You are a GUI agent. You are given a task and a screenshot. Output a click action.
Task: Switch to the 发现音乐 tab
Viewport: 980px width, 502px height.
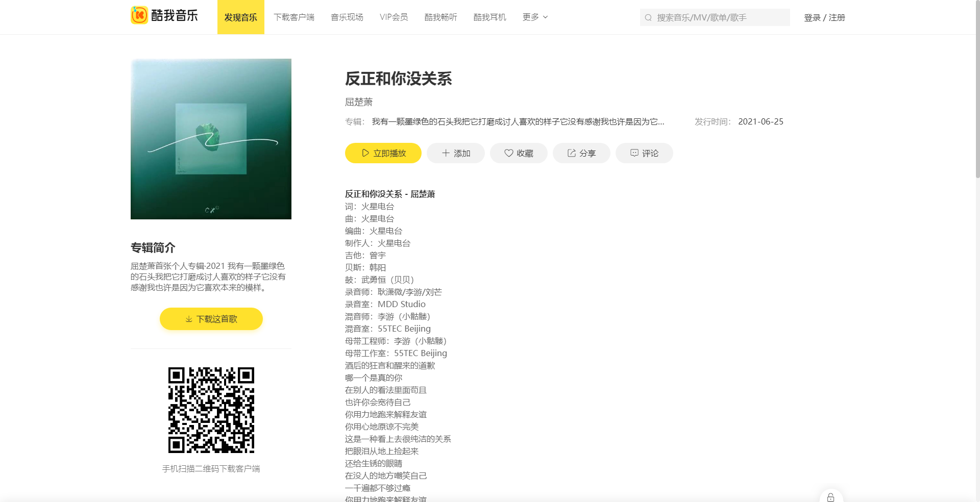pos(240,17)
